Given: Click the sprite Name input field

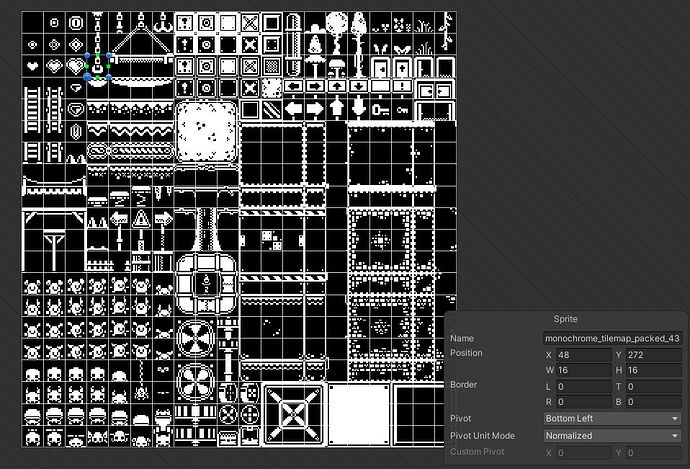Looking at the screenshot, I should pos(612,338).
